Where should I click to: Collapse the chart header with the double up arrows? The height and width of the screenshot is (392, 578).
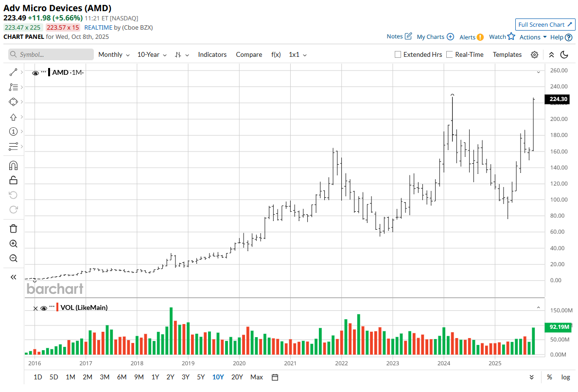[551, 54]
